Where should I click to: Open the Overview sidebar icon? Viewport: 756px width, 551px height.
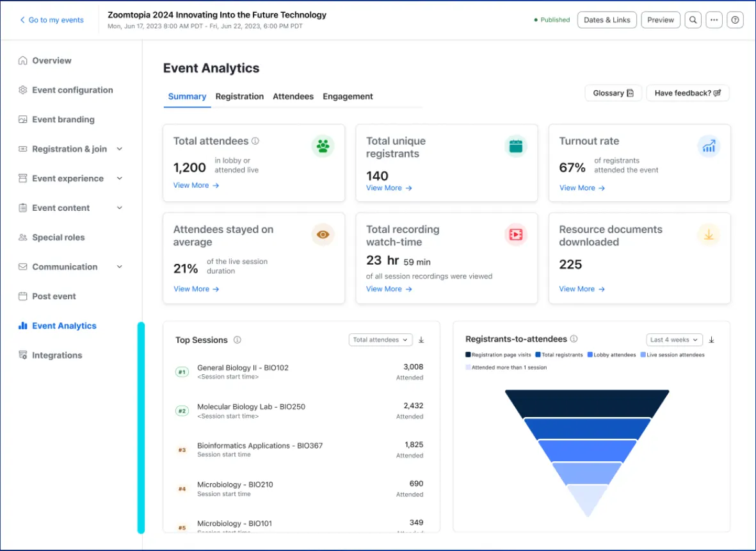[x=22, y=60]
